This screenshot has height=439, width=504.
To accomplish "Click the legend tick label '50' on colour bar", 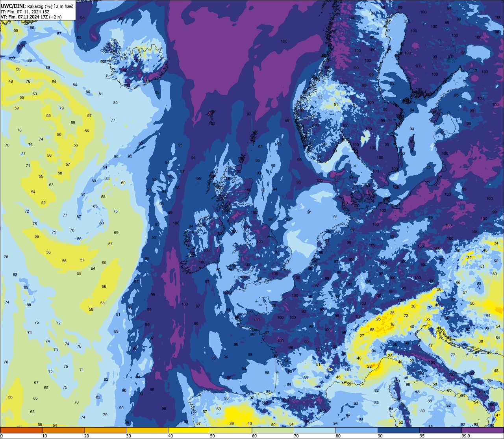I will [x=212, y=436].
